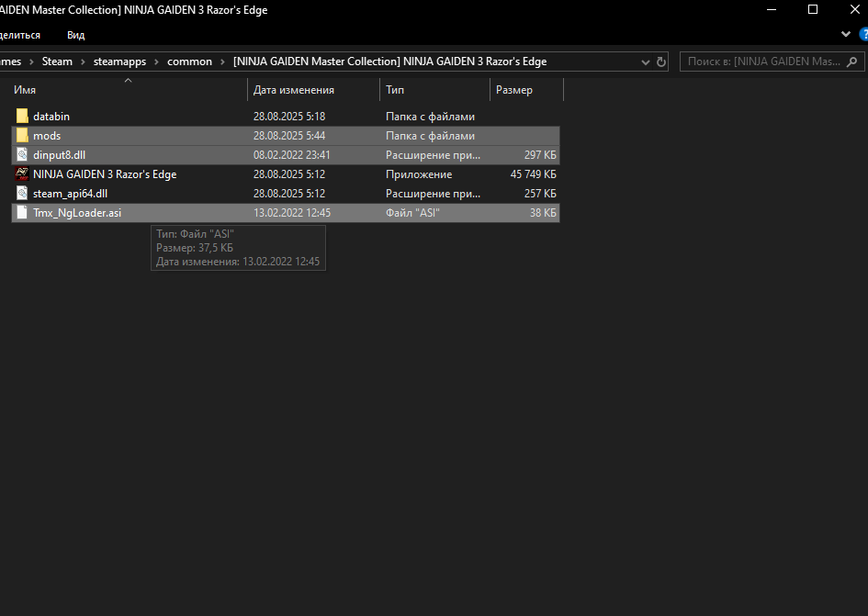Click the search magnifier icon
868x616 pixels.
point(852,62)
